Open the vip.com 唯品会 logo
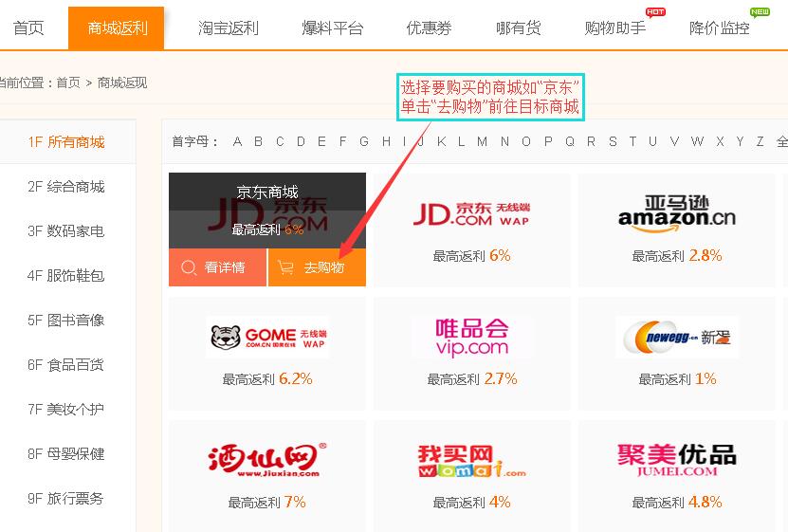 point(472,337)
